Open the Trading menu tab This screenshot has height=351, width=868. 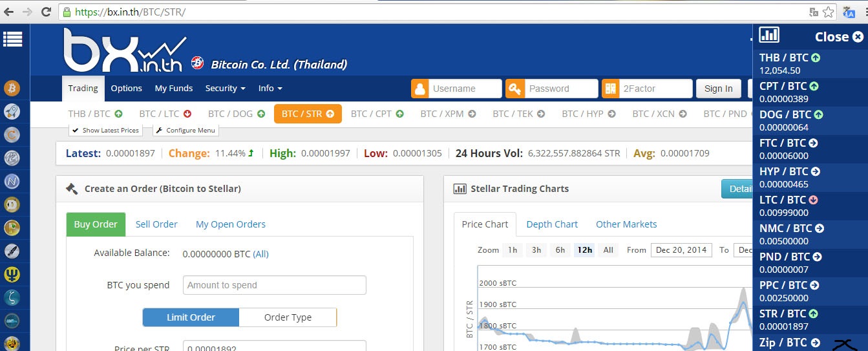83,89
